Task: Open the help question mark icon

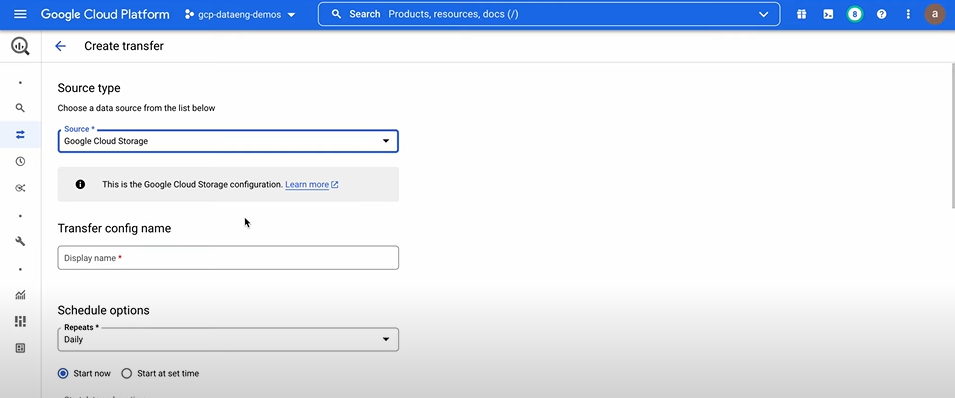Action: tap(881, 14)
